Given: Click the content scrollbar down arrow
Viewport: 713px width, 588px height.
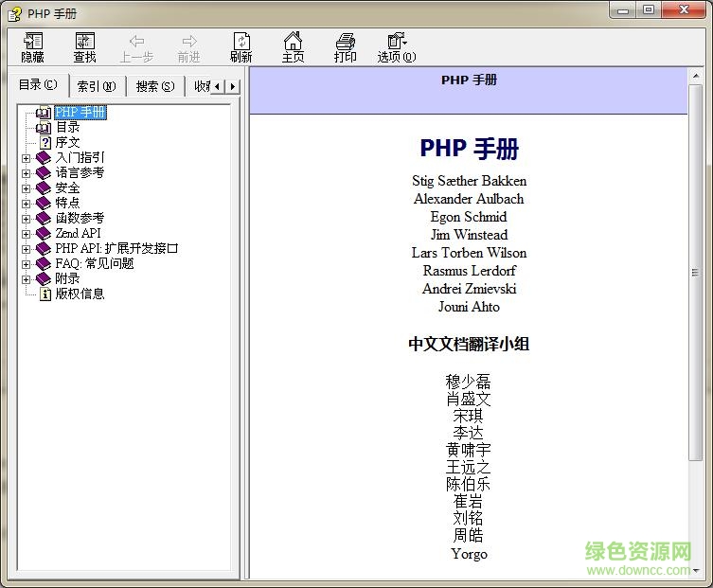Looking at the screenshot, I should click(x=696, y=570).
